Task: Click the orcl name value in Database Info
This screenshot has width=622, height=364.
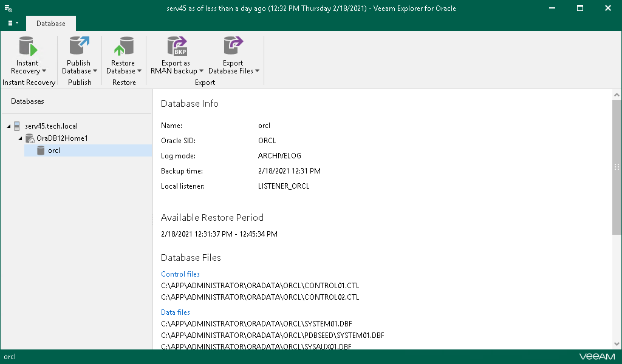Action: (x=264, y=126)
